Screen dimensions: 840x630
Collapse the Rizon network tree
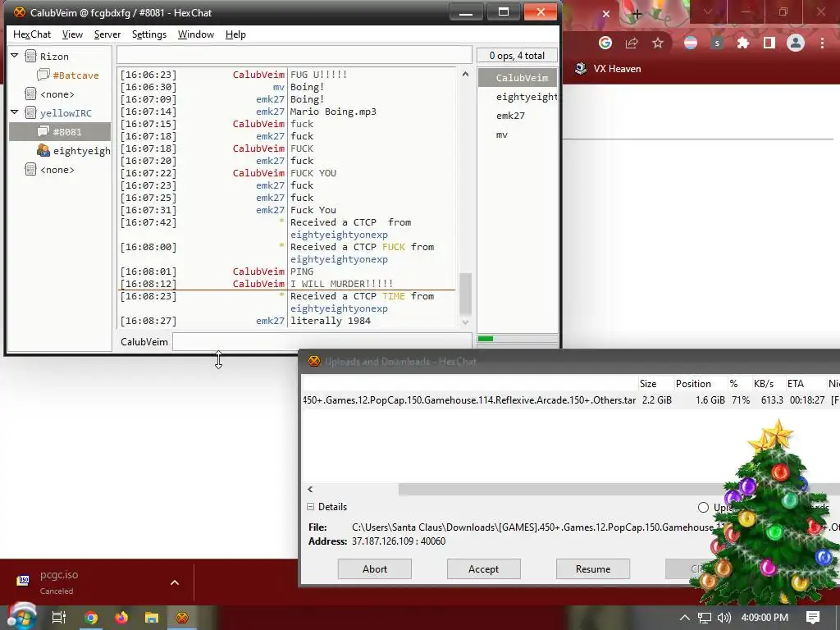pos(15,56)
